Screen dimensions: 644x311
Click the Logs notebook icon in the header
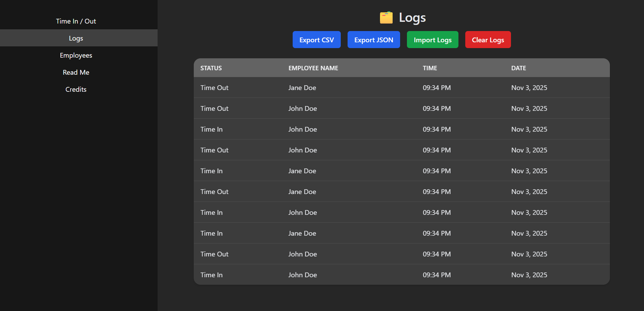[386, 17]
